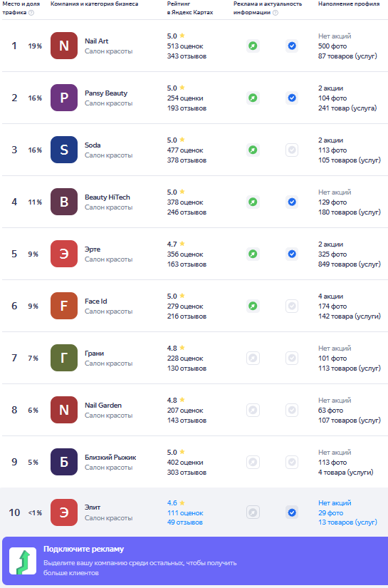Click the Нет акций link in Элит row
This screenshot has height=588, width=388.
pos(335,503)
